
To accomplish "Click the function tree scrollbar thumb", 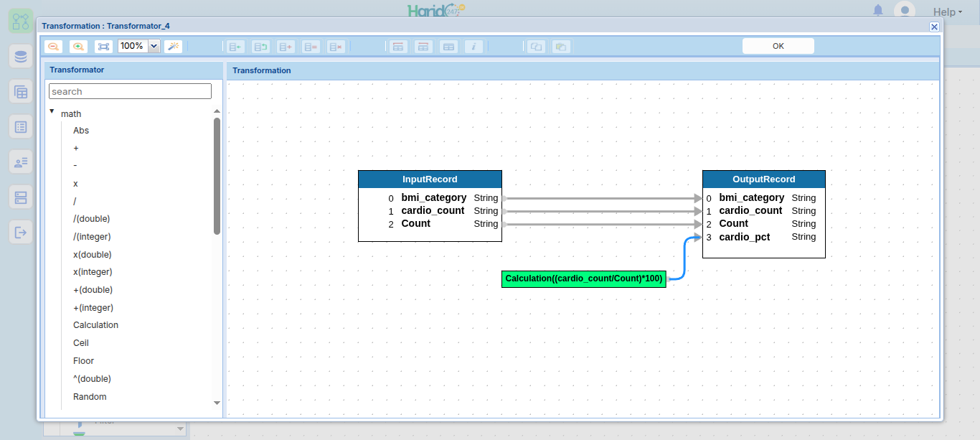I will [217, 176].
